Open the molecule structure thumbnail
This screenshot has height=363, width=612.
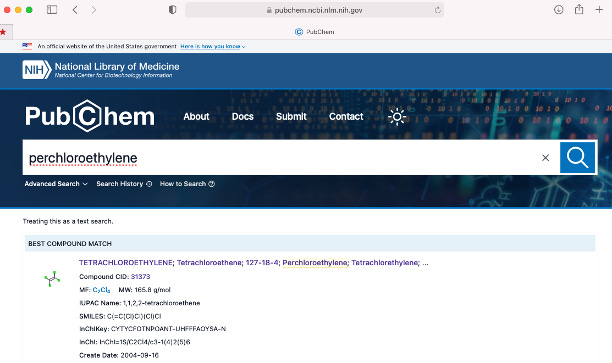coord(52,279)
